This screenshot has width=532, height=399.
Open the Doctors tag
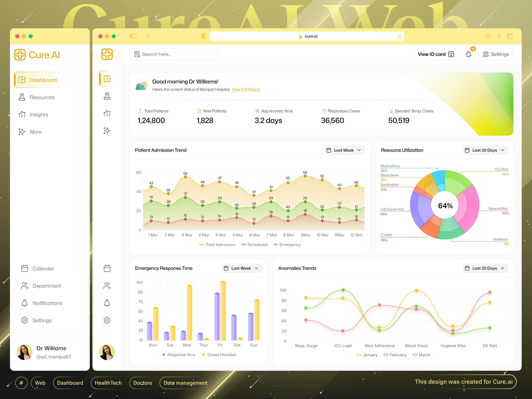(x=142, y=383)
